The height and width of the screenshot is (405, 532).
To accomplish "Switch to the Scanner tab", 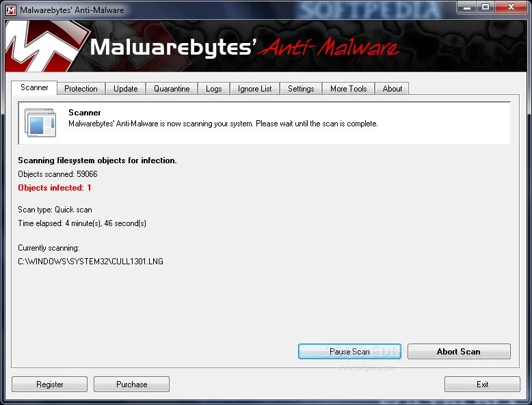I will pyautogui.click(x=34, y=88).
